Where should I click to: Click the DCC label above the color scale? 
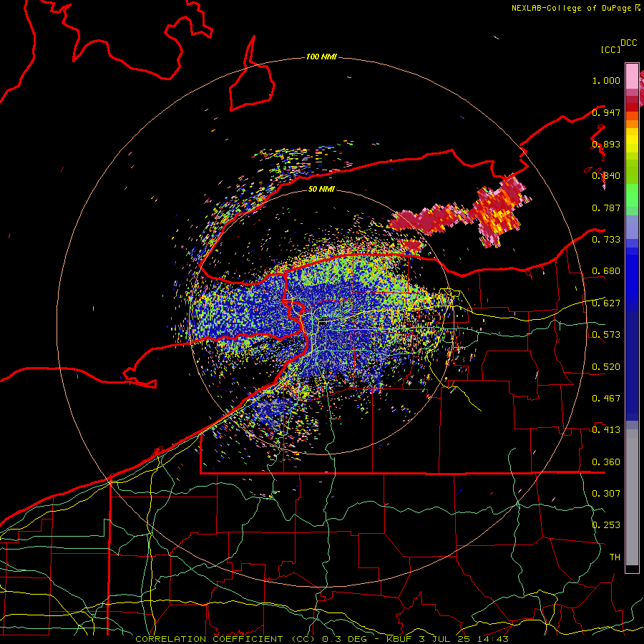[628, 43]
